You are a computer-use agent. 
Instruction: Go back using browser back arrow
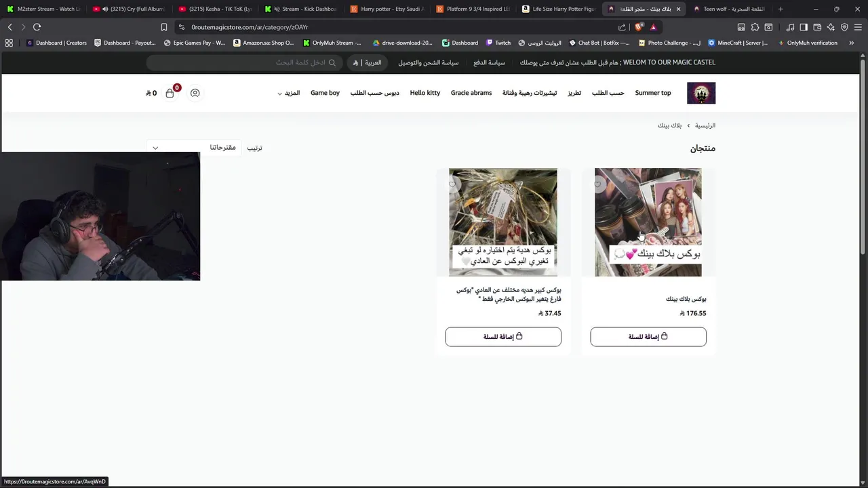coord(9,27)
